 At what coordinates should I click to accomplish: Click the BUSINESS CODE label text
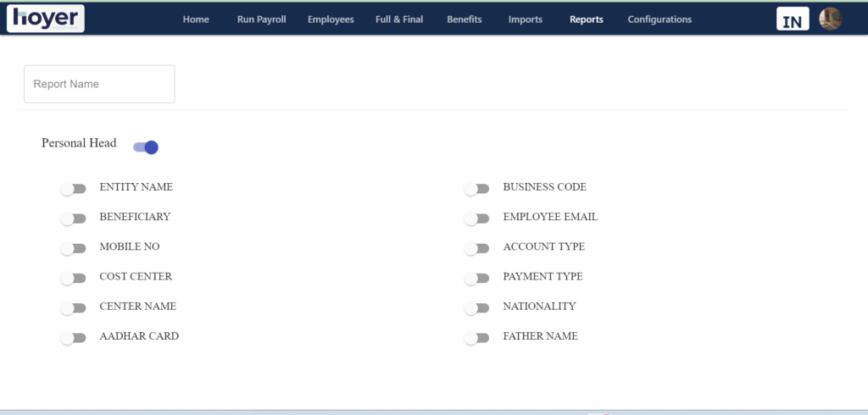coord(545,187)
